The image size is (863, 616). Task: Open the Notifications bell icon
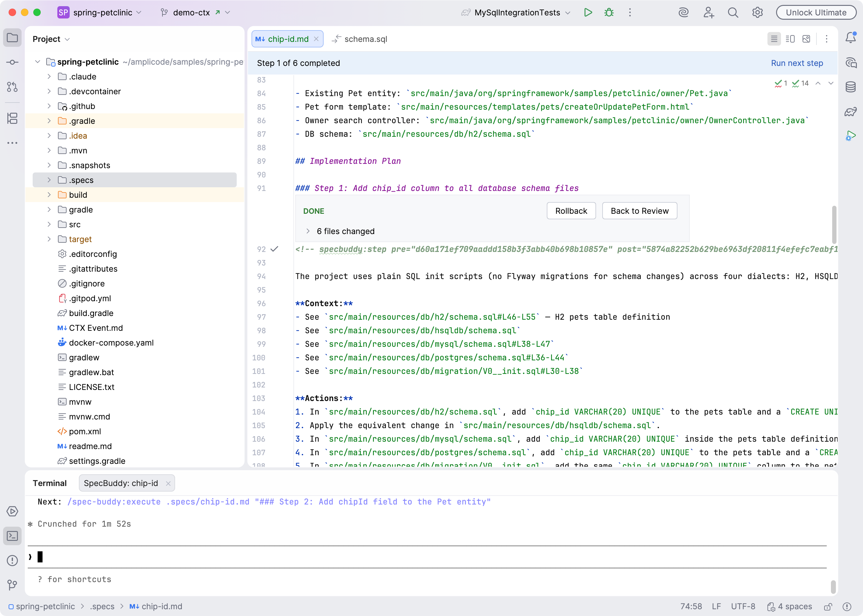(850, 38)
